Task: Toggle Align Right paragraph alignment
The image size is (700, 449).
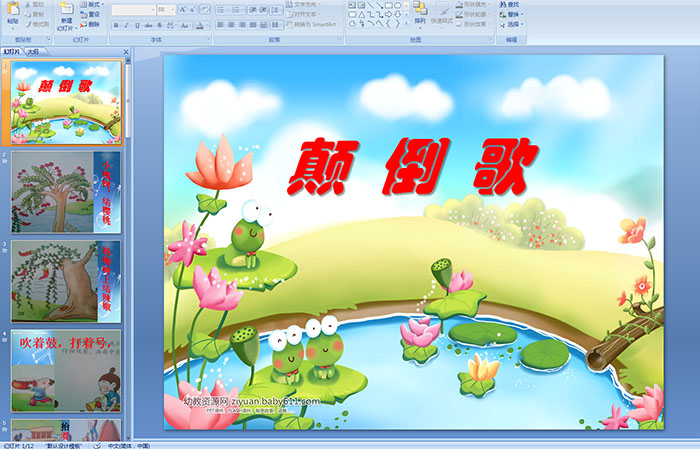Action: click(242, 25)
